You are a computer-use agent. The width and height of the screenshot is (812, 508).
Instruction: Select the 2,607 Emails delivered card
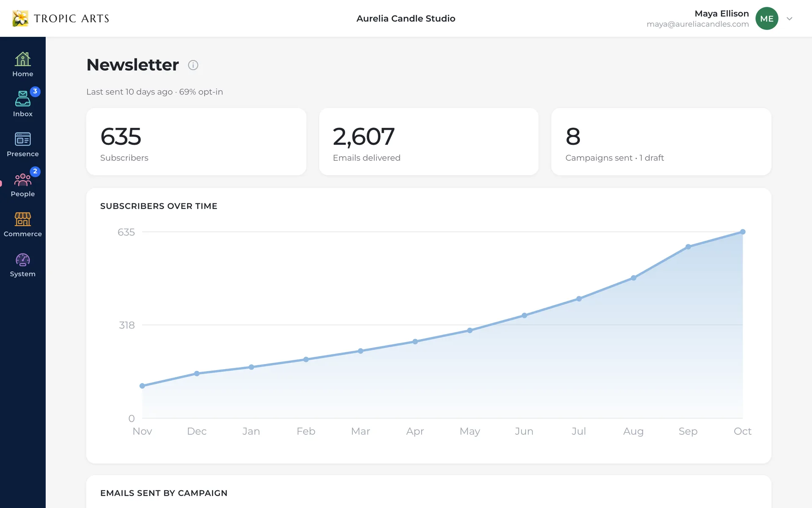tap(428, 141)
